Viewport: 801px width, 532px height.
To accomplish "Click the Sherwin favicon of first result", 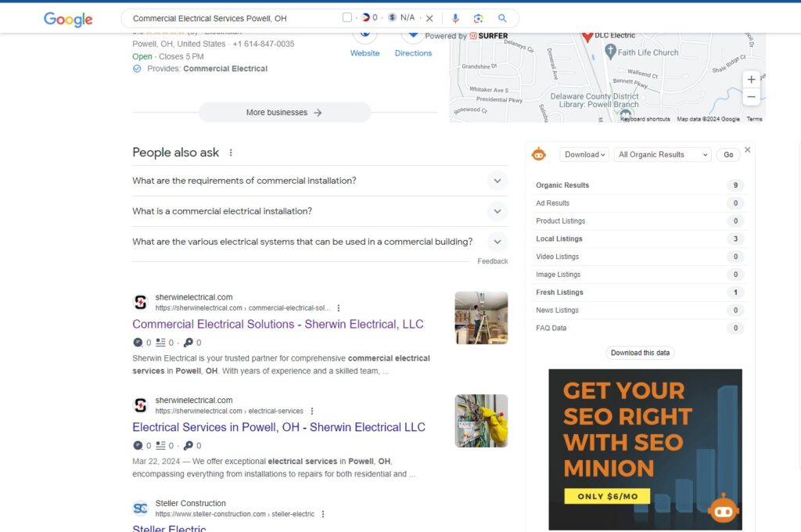I will click(140, 302).
